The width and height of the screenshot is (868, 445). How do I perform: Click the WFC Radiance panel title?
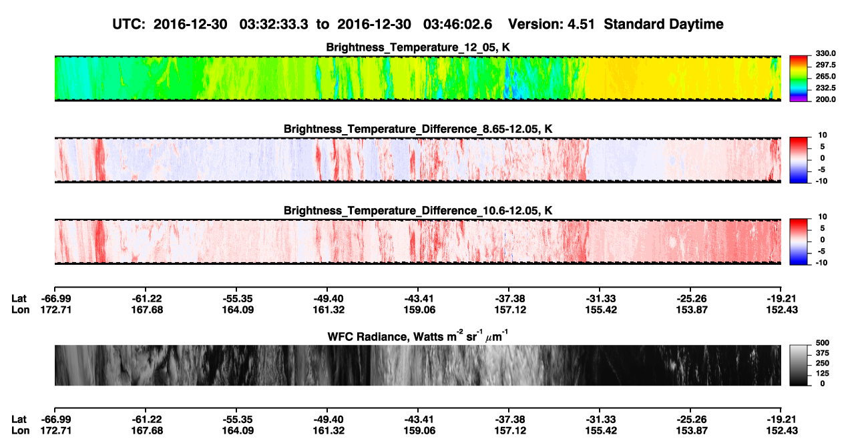pos(418,337)
